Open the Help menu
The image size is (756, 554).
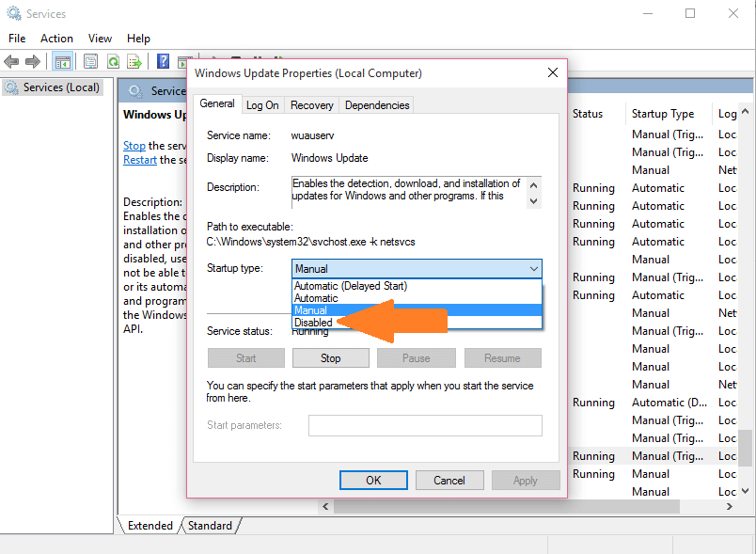138,38
